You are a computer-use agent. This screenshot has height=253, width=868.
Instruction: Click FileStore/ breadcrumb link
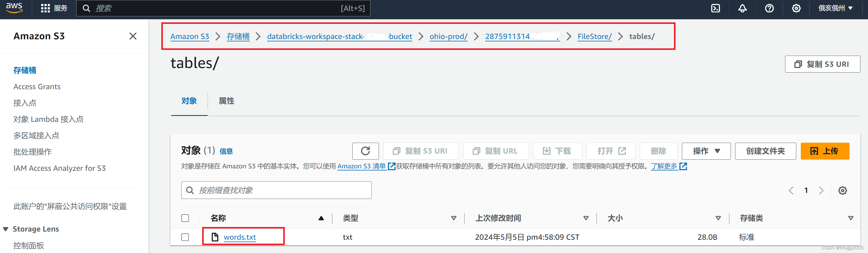[x=594, y=36]
